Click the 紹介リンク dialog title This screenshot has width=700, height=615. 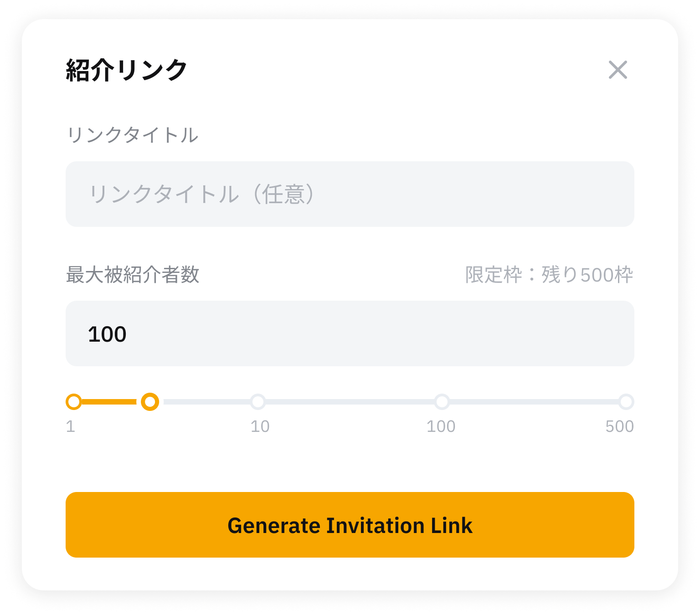(x=127, y=70)
